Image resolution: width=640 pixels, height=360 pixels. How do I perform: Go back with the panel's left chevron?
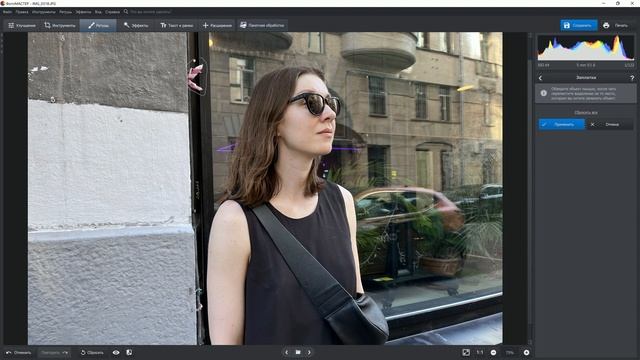(540, 78)
